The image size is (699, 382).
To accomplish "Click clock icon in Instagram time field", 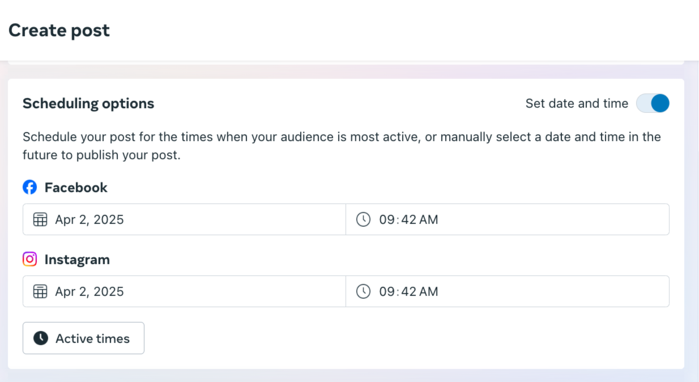I will coord(363,292).
